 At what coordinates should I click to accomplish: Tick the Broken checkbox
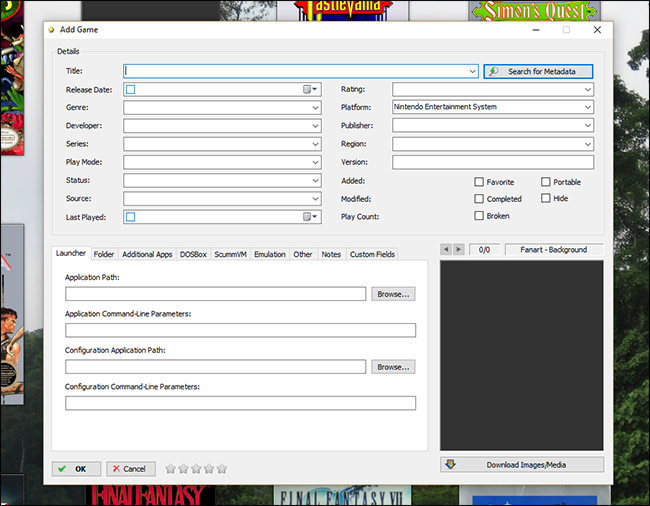tap(479, 216)
